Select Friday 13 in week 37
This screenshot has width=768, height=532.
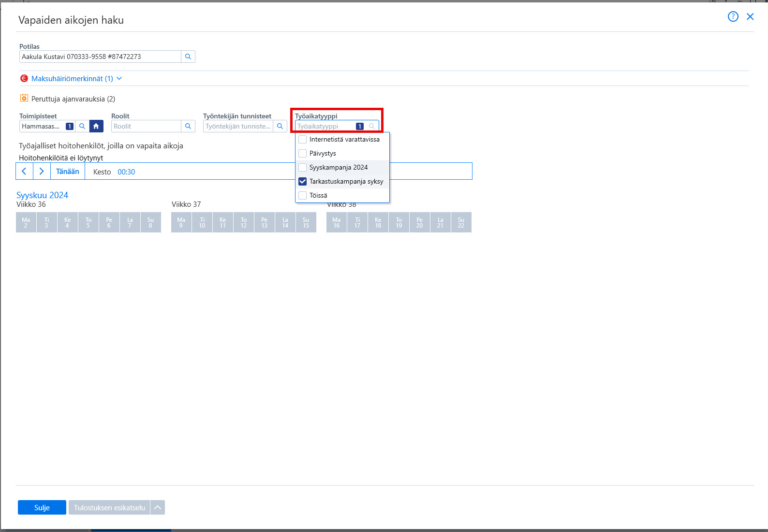[265, 222]
